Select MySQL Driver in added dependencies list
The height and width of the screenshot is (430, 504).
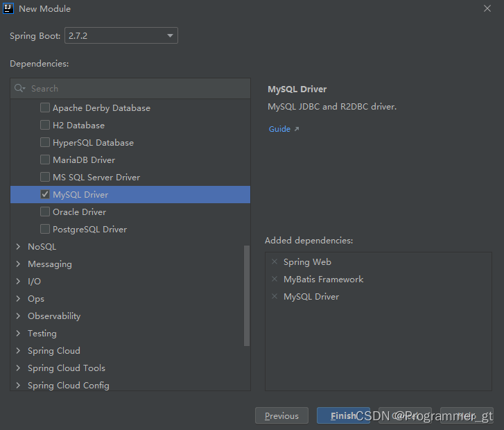(311, 297)
